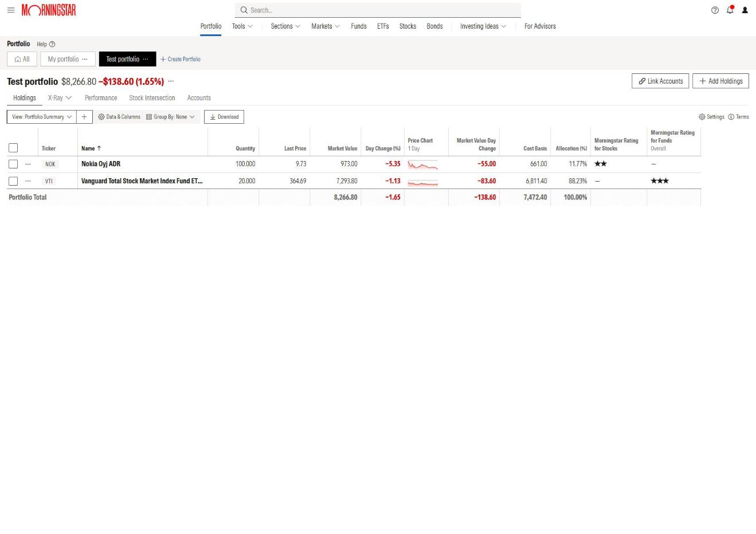The height and width of the screenshot is (534, 756).
Task: Click the Add Holdings button
Action: coord(720,81)
